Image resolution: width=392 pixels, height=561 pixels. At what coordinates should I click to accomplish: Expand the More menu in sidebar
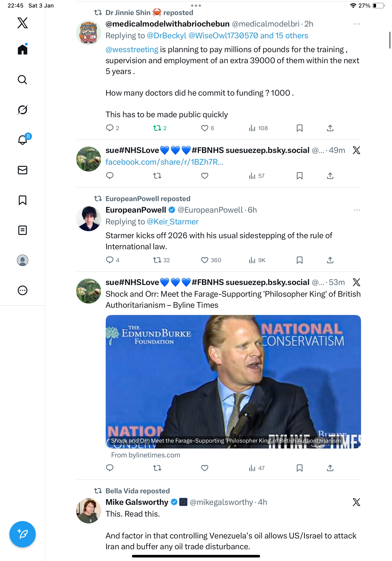click(x=23, y=290)
